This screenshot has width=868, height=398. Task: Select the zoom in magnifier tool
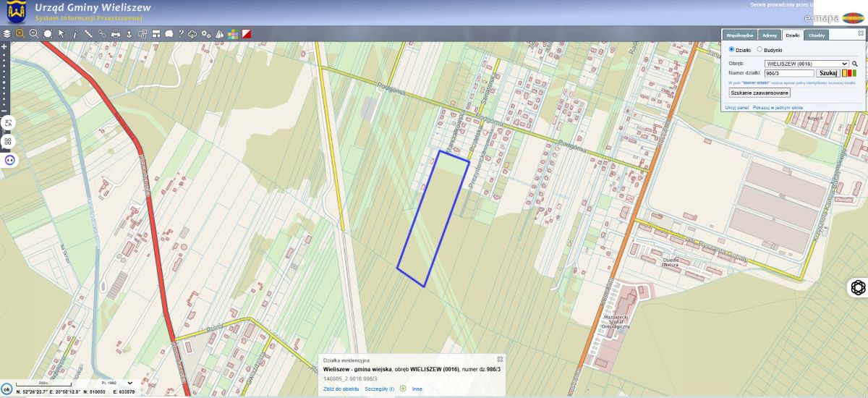(20, 33)
